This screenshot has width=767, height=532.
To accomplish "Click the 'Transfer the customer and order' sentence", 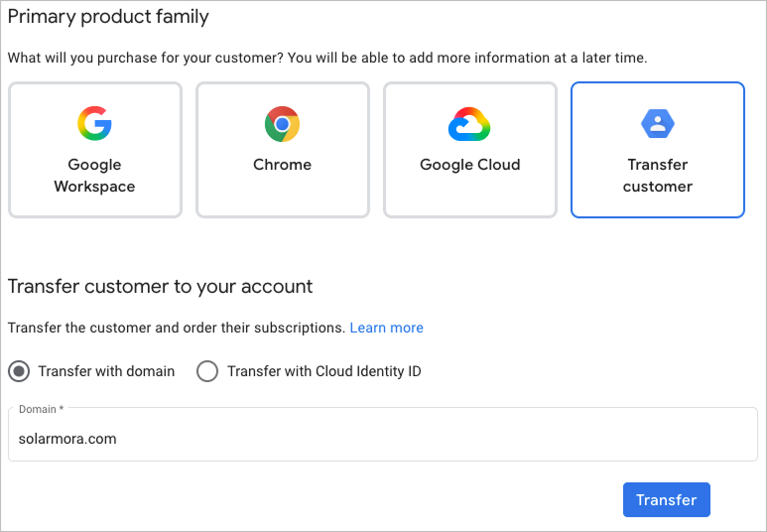I will point(177,328).
